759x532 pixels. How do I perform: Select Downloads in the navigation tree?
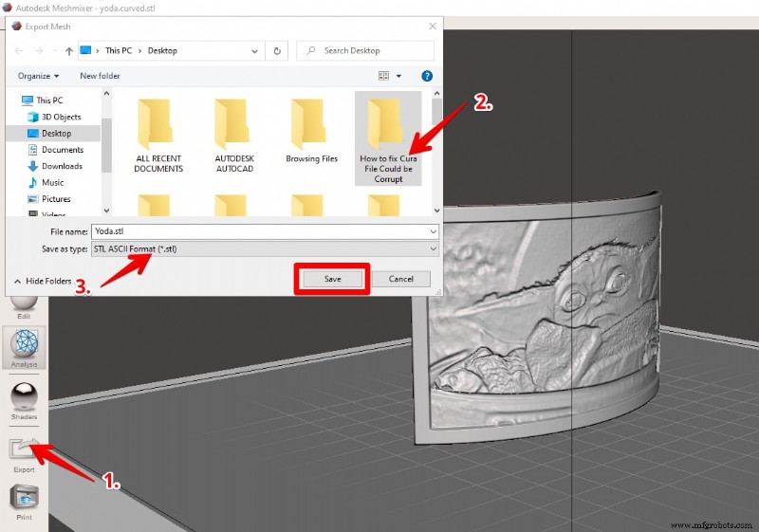point(62,166)
